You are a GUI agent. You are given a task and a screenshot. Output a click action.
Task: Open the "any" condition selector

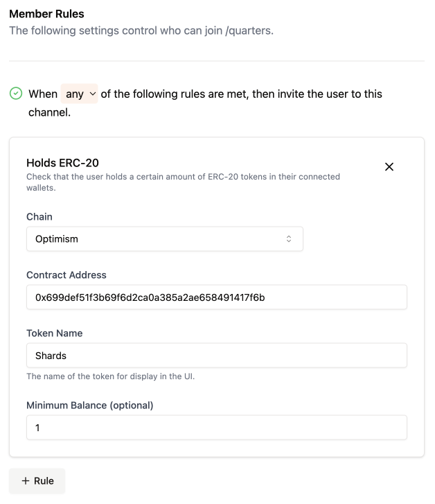[80, 94]
